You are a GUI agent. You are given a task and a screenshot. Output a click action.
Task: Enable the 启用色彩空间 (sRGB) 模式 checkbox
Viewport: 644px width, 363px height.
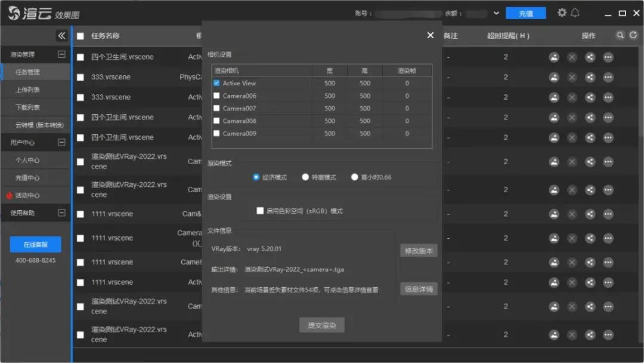pos(260,211)
